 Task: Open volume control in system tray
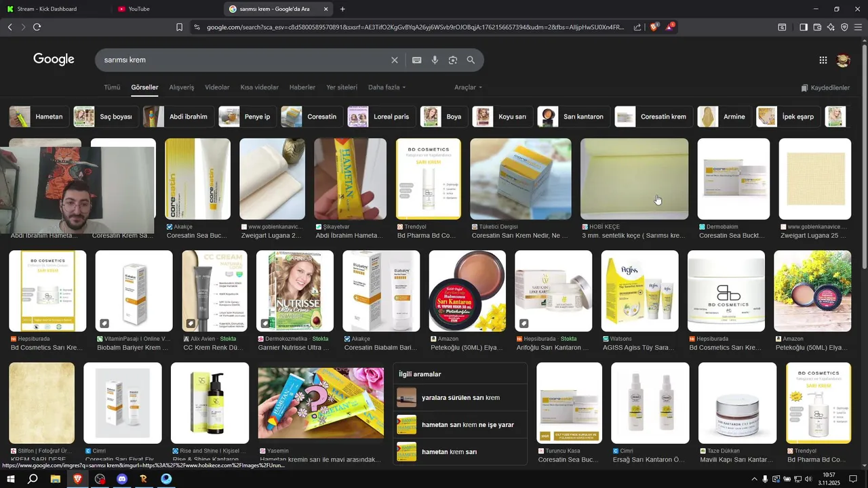[808, 479]
